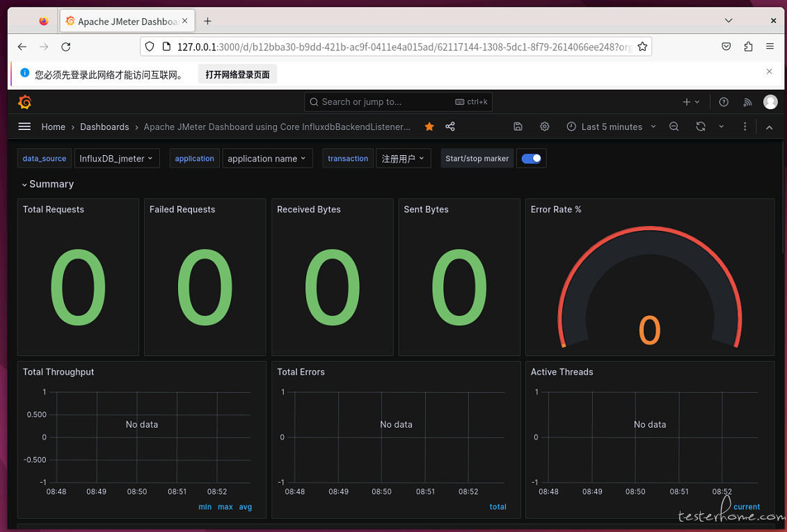Open the three-dot dashboard options menu
This screenshot has width=787, height=532.
click(x=745, y=127)
